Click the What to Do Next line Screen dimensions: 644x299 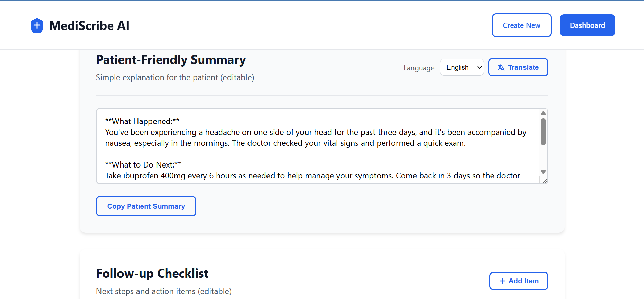pos(143,165)
